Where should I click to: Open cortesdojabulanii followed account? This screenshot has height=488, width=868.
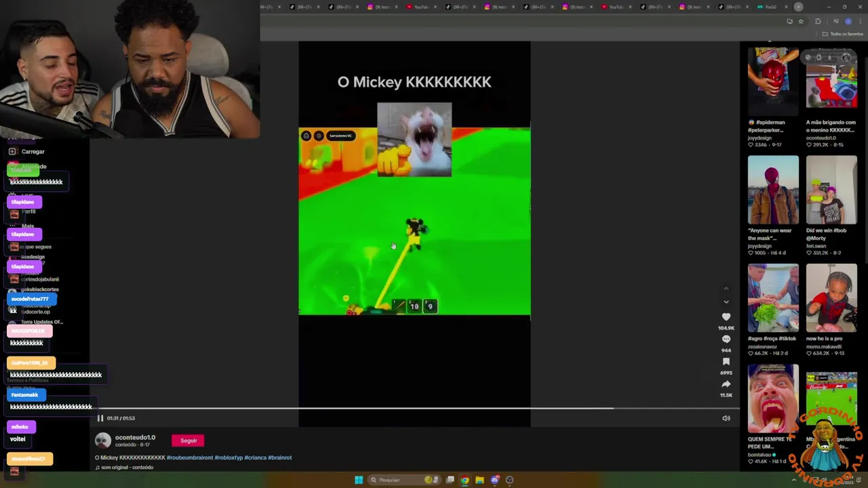coord(39,279)
